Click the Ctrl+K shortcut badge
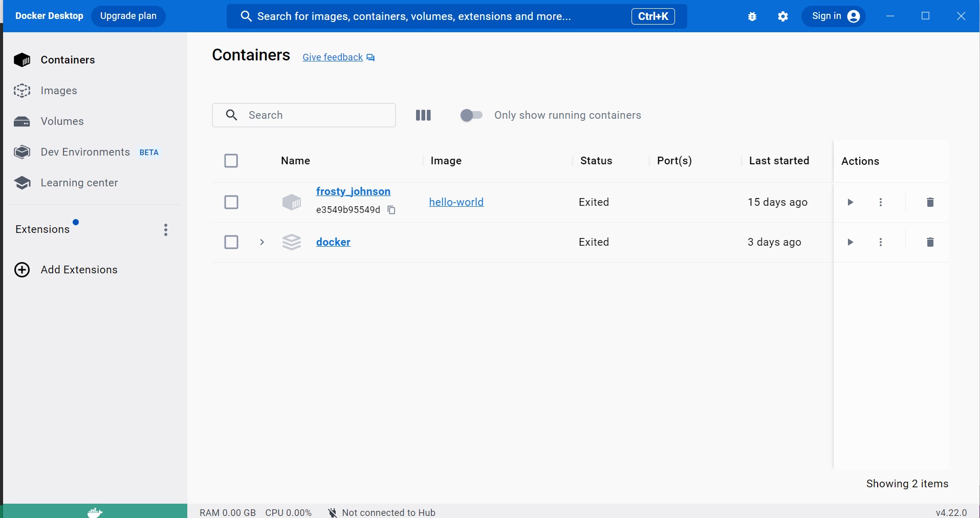 [653, 16]
